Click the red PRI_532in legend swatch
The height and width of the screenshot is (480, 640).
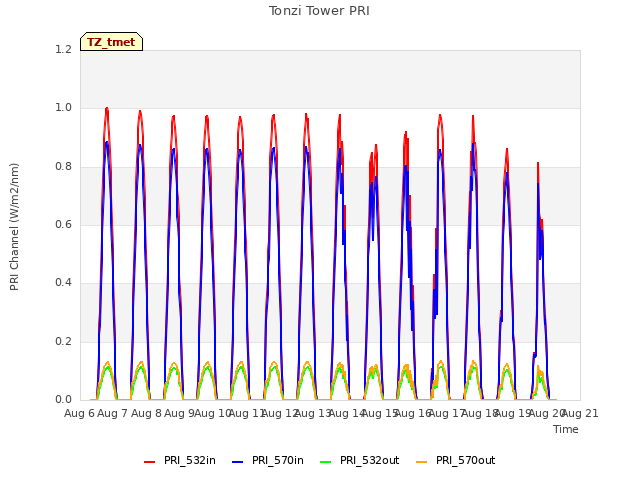click(150, 462)
